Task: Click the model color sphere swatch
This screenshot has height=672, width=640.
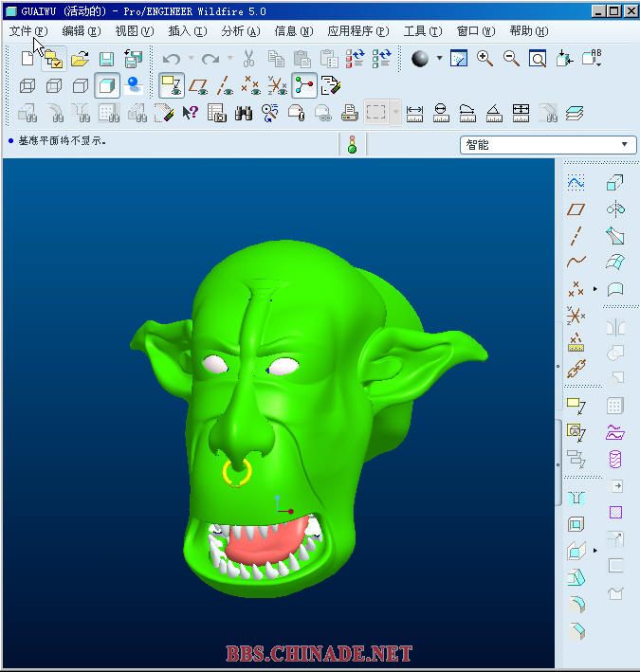Action: (x=420, y=58)
